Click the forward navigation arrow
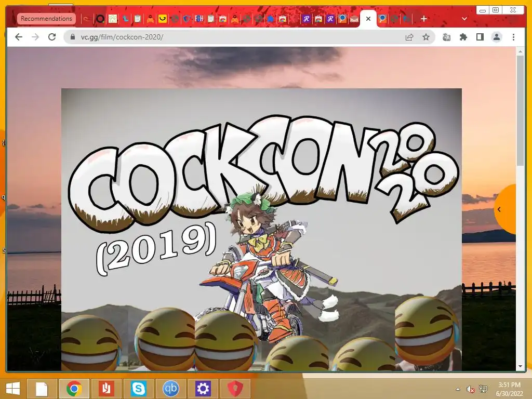The image size is (532, 399). [x=35, y=37]
